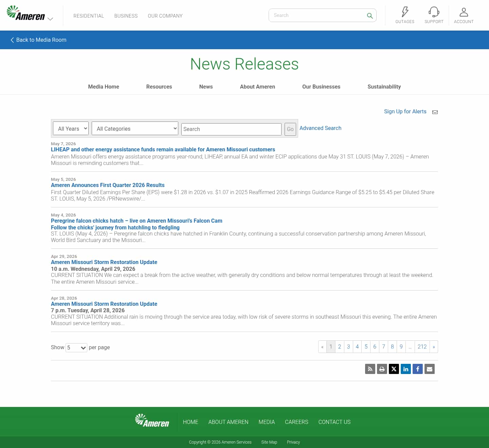
Task: Open the Advanced Search link
Action: [x=320, y=128]
